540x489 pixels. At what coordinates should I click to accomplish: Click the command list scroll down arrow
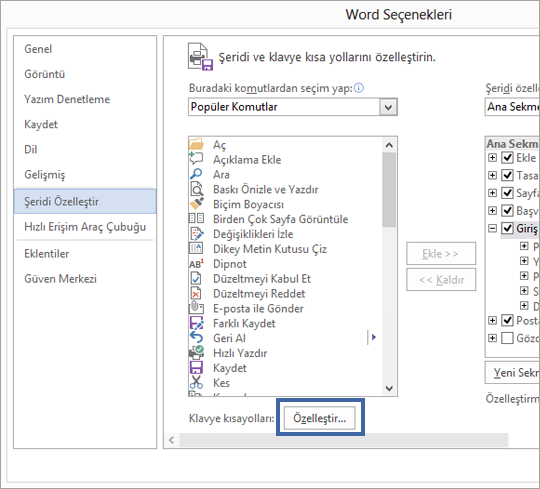pos(389,388)
